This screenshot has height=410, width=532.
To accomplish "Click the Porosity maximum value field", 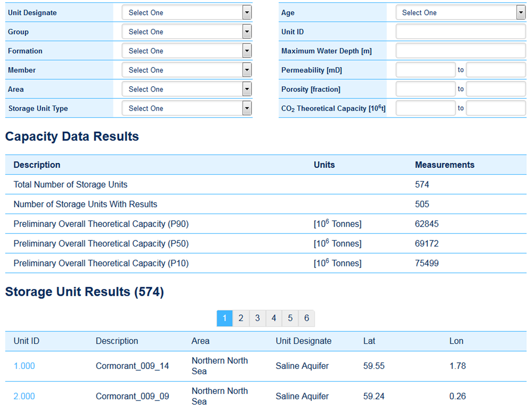I will (x=496, y=89).
